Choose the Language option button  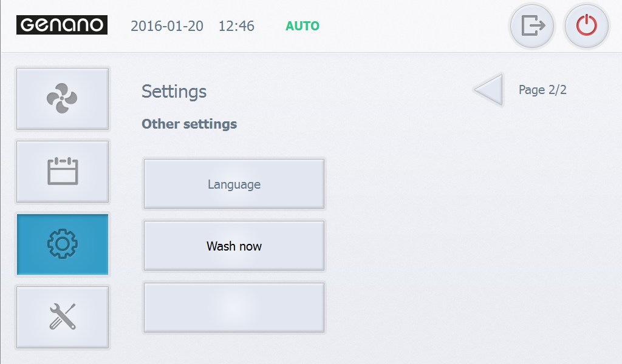[234, 184]
